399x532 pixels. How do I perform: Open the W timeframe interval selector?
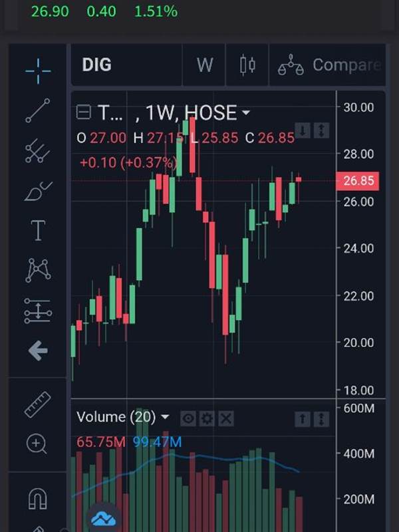[204, 65]
